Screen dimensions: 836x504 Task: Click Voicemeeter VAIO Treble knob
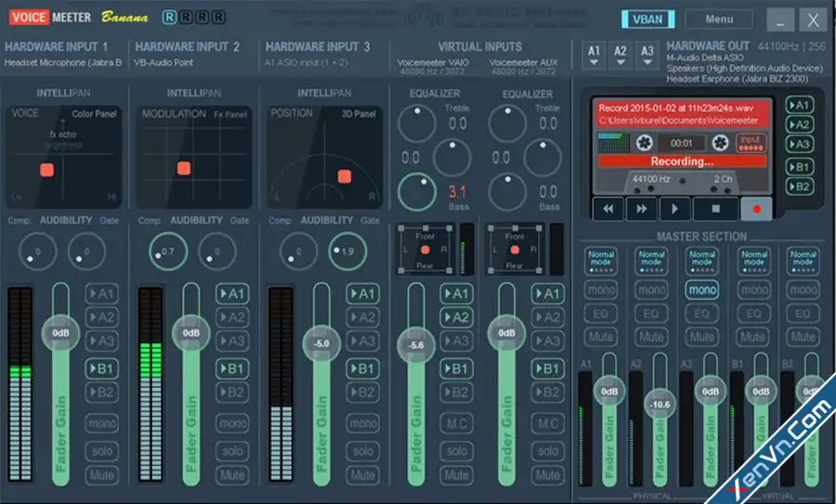coord(416,123)
